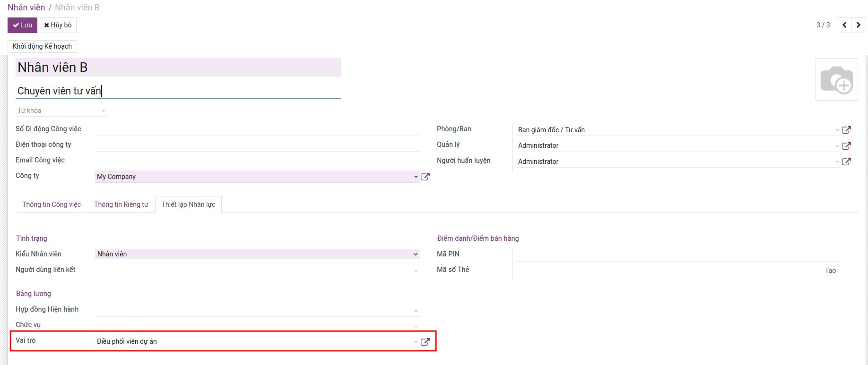Click Tạo link next to Mã số Thẻ

click(830, 271)
